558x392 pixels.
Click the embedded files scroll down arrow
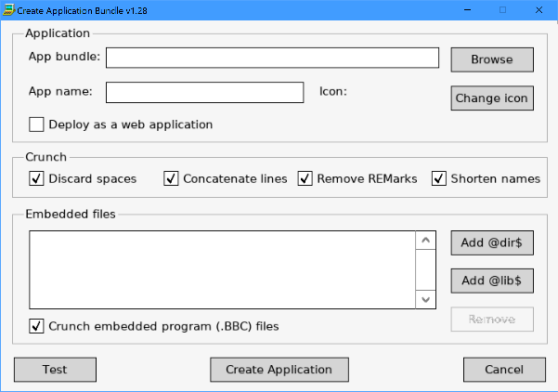click(425, 299)
